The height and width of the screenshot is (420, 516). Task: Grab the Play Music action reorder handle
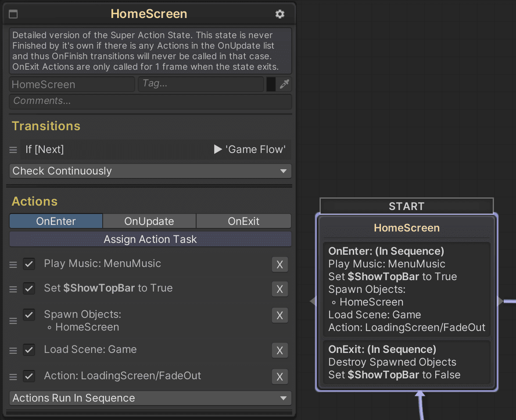[x=13, y=264]
